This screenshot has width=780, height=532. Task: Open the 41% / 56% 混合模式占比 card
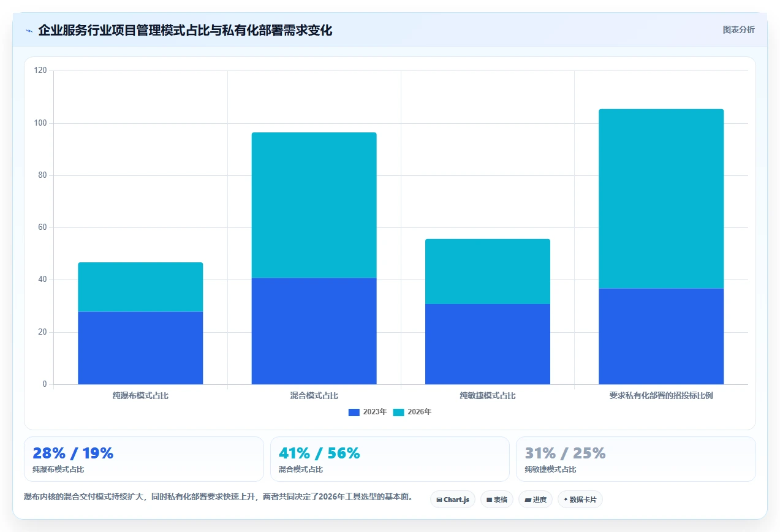point(390,459)
